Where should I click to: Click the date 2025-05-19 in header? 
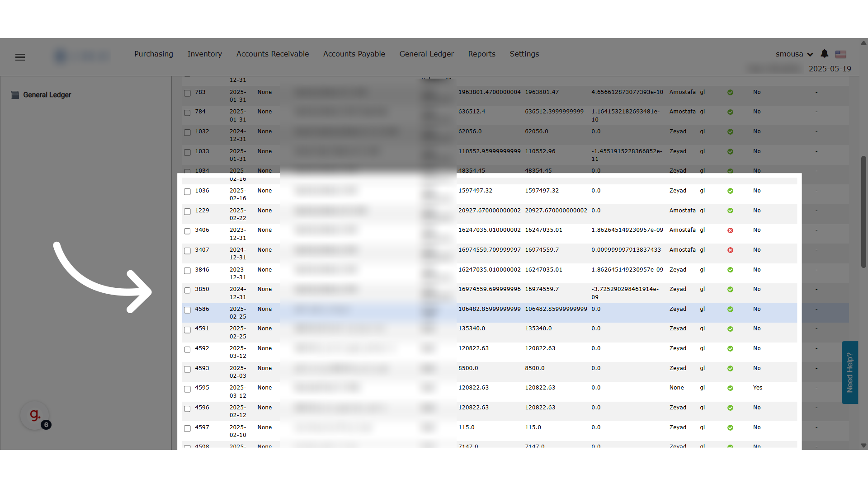(830, 69)
